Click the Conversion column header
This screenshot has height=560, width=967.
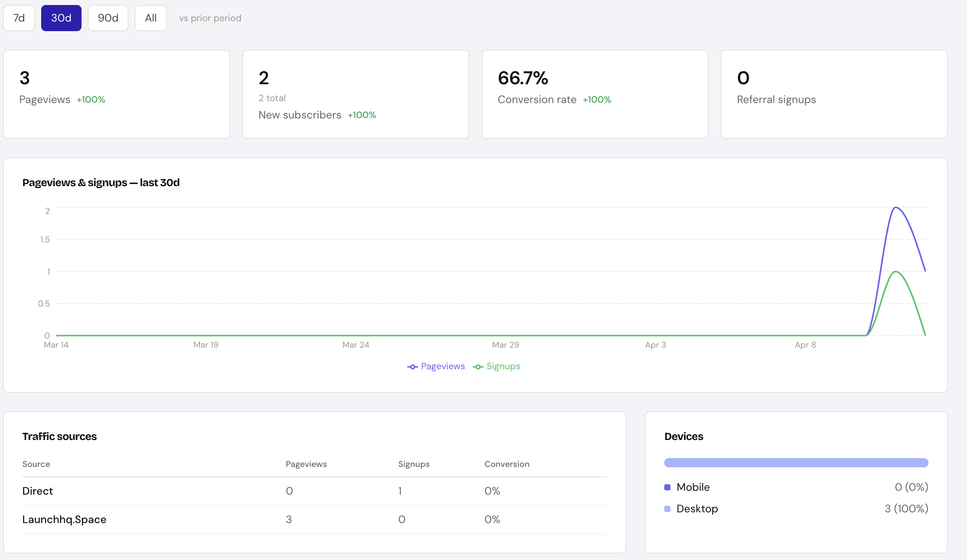[507, 464]
